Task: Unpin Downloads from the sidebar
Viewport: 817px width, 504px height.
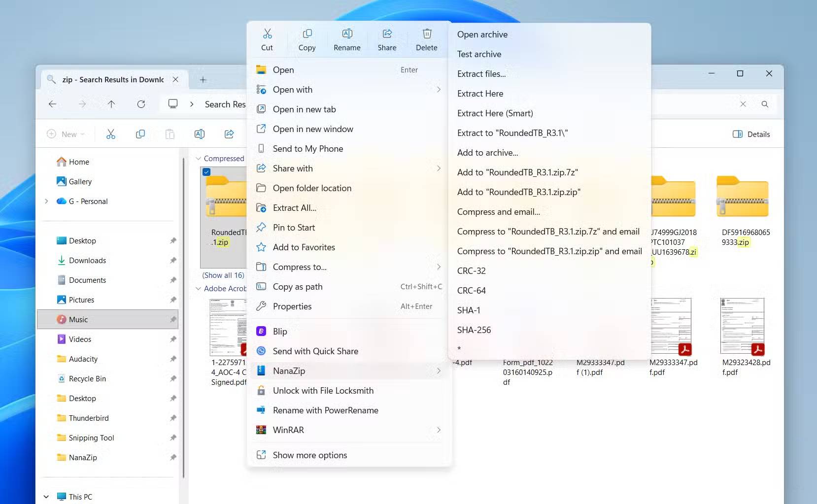Action: 173,260
